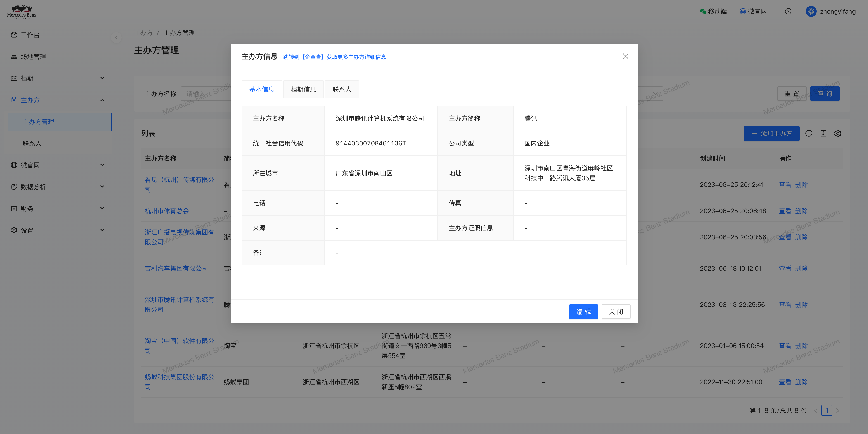Expand the 设置 menu chevron
The width and height of the screenshot is (868, 434).
pyautogui.click(x=102, y=230)
